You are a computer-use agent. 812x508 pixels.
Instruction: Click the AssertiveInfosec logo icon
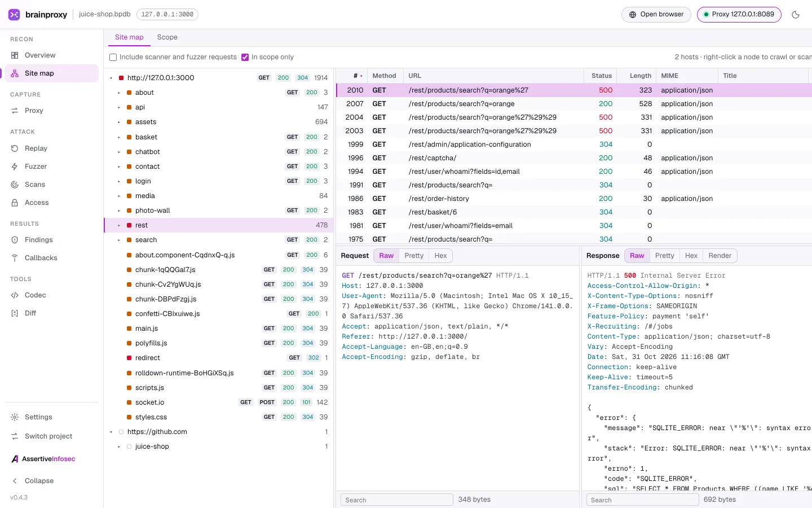[15, 459]
